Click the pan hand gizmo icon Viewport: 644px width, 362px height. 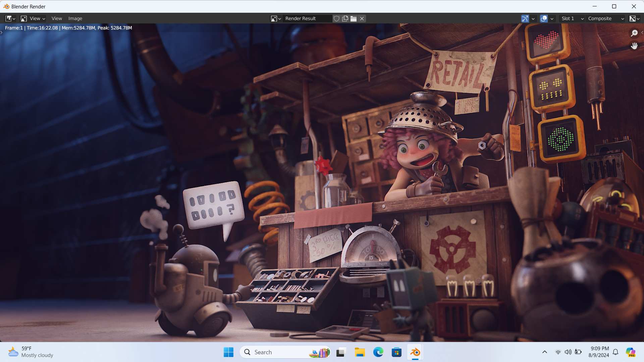click(634, 46)
